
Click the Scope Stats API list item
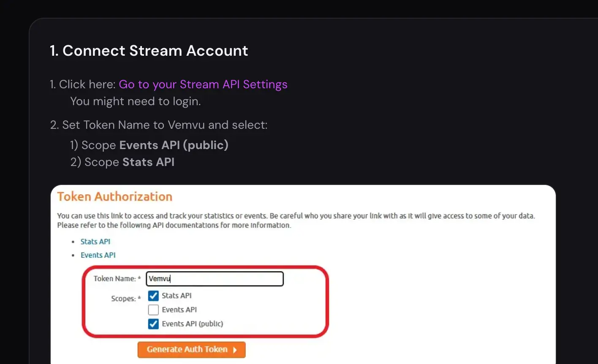point(122,162)
